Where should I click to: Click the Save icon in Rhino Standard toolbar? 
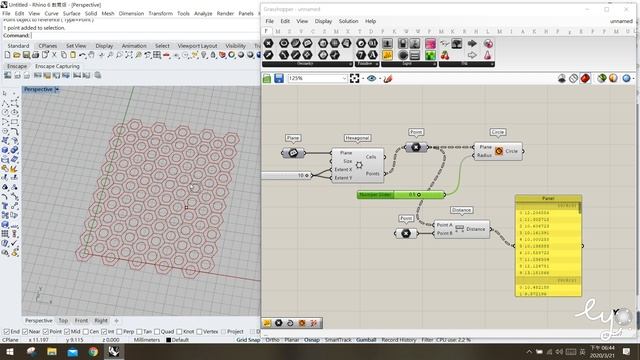pyautogui.click(x=27, y=55)
